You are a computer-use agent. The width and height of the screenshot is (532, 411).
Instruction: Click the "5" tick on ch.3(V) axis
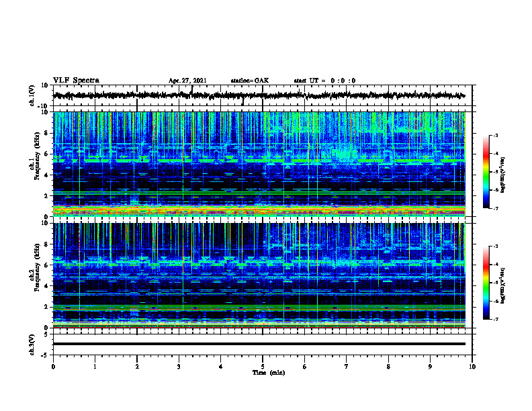tap(46, 334)
